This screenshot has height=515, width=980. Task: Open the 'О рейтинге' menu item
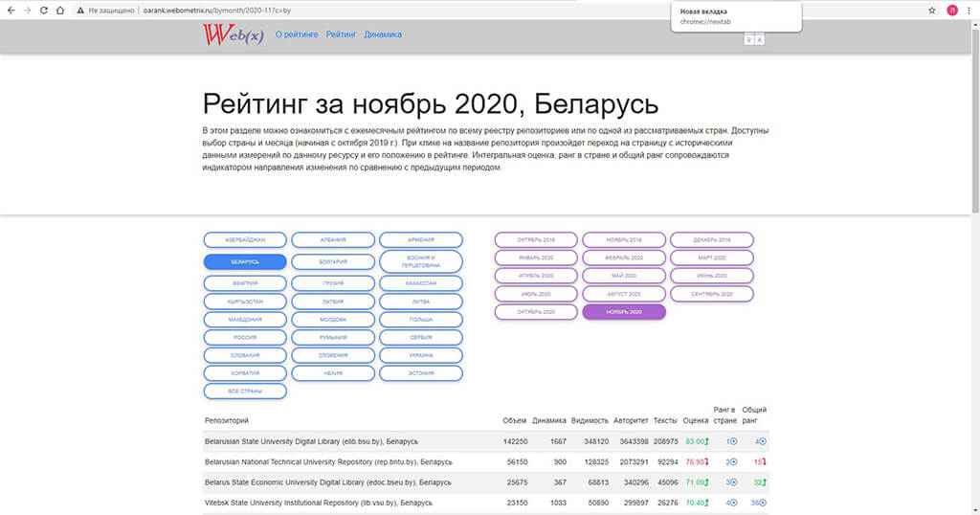point(297,34)
